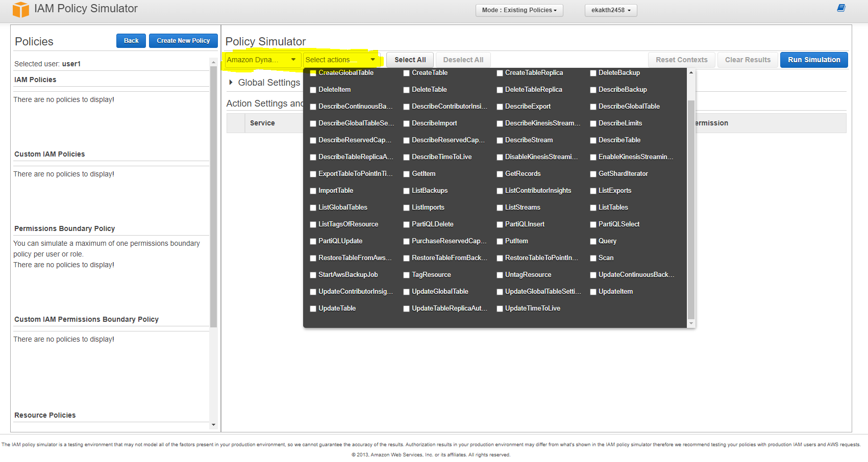Viewport: 868px width, 462px height.
Task: Click the Custom IAM Policies heading
Action: pyautogui.click(x=49, y=154)
